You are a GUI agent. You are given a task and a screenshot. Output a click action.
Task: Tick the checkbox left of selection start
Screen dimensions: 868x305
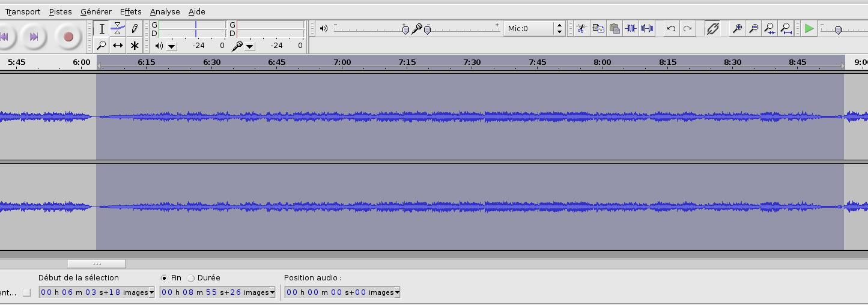point(26,292)
